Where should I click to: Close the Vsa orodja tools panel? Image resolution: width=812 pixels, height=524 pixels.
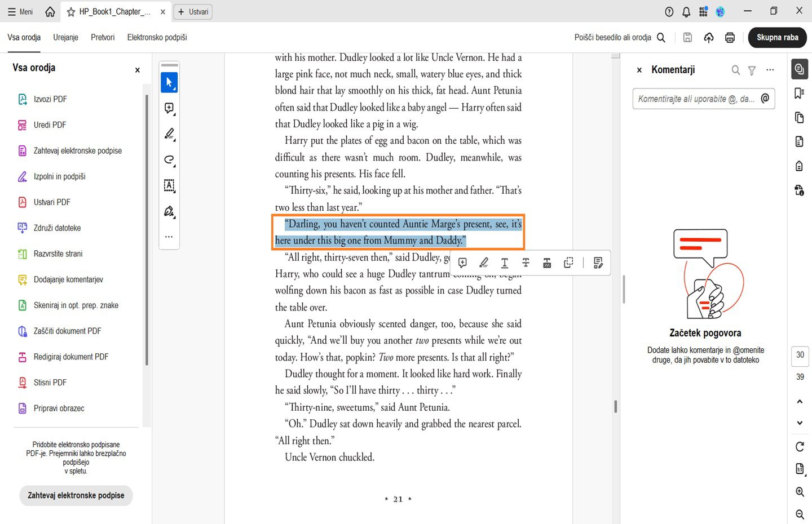(x=138, y=70)
